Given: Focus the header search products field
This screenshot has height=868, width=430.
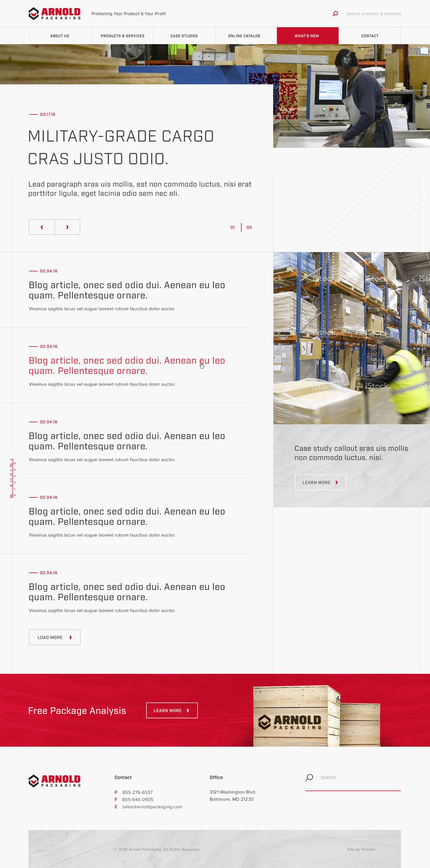Looking at the screenshot, I should [x=373, y=14].
